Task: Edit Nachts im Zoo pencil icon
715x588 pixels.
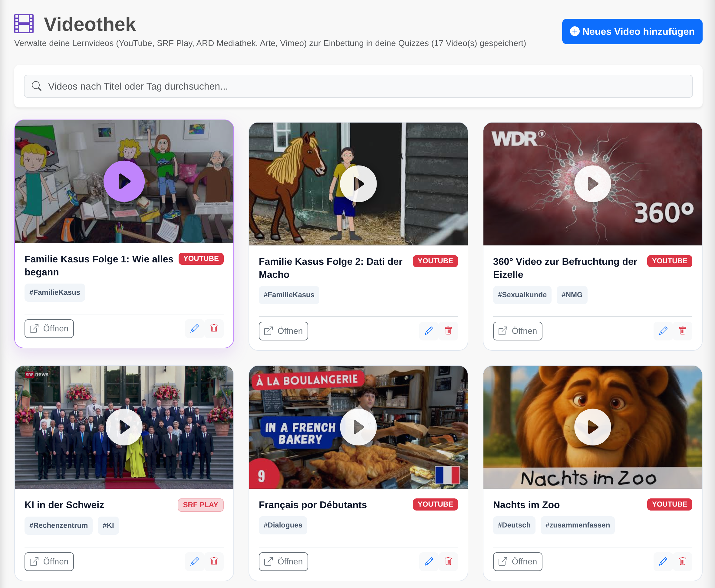Action: [x=663, y=562]
